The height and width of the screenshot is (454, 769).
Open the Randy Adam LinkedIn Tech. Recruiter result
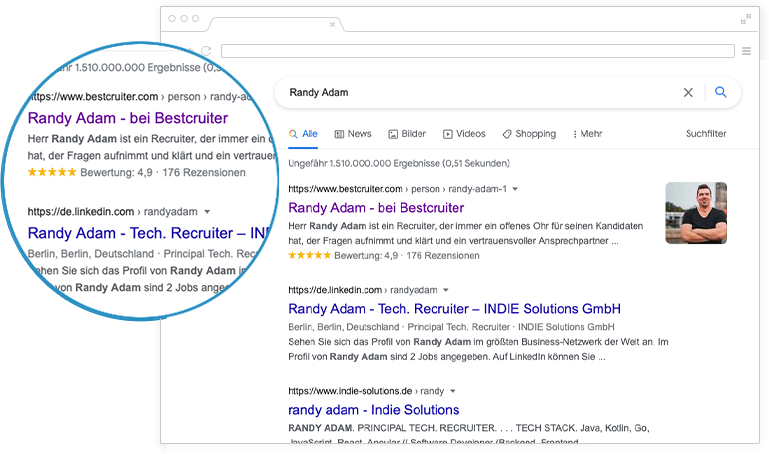pyautogui.click(x=455, y=309)
